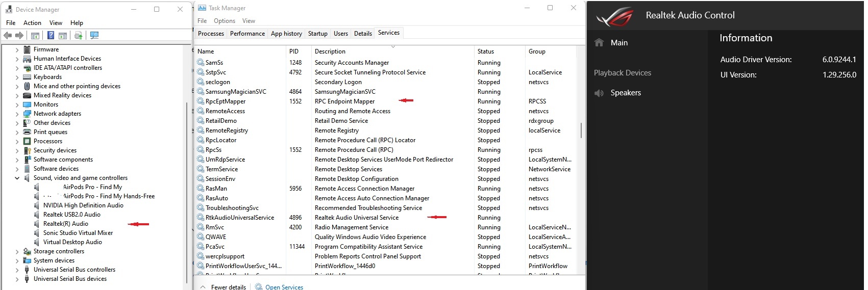Click the Print queues printer icon
The width and height of the screenshot is (868, 290).
point(27,132)
